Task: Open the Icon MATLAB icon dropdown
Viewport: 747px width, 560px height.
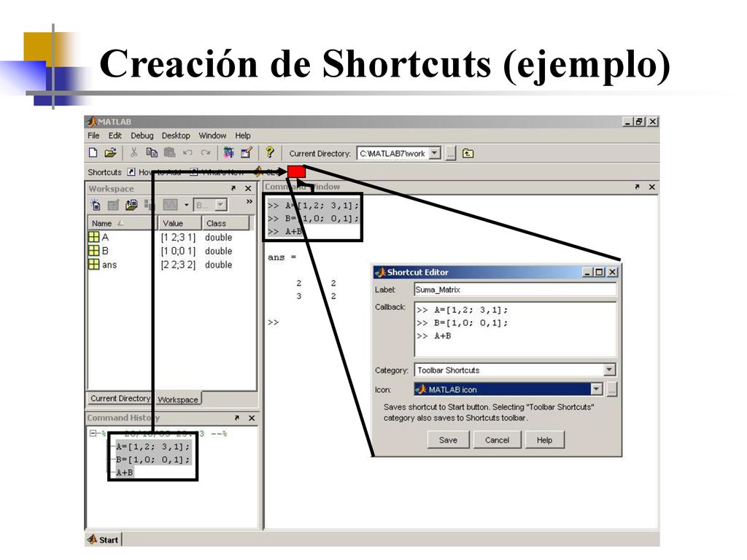Action: click(596, 389)
